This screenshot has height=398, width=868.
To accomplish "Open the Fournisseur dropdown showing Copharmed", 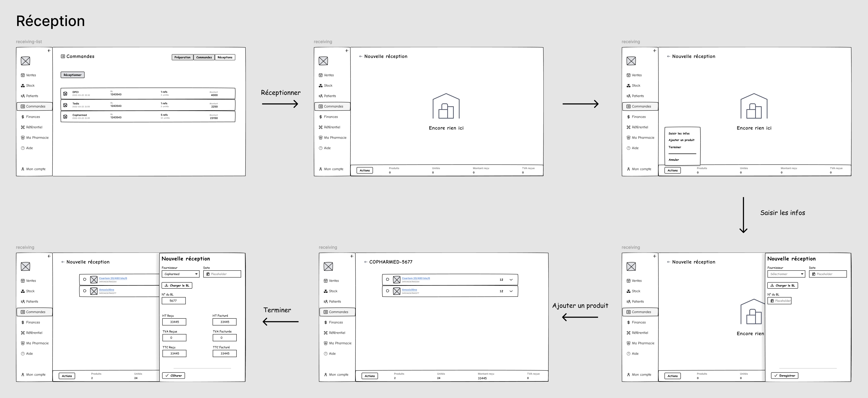I will tap(181, 274).
